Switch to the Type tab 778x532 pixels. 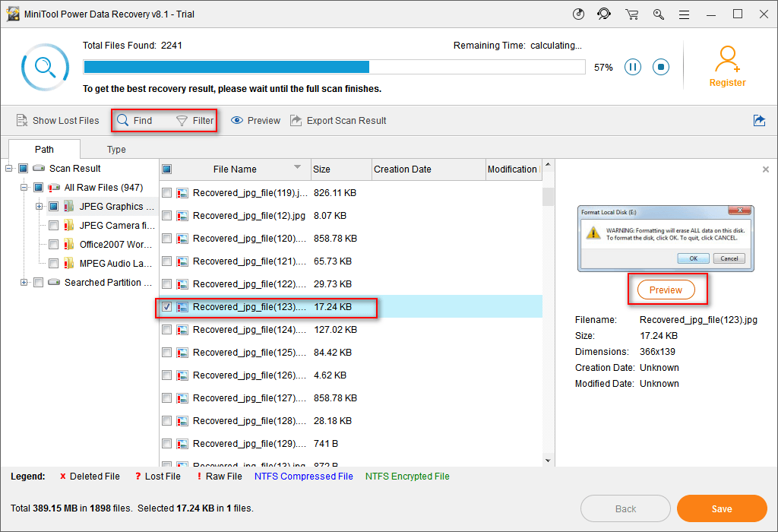116,150
